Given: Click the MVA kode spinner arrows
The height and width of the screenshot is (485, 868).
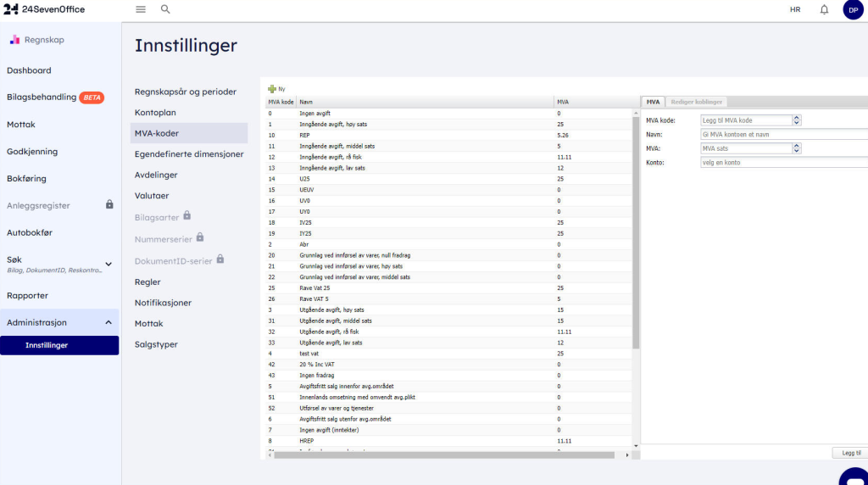Looking at the screenshot, I should [x=796, y=120].
